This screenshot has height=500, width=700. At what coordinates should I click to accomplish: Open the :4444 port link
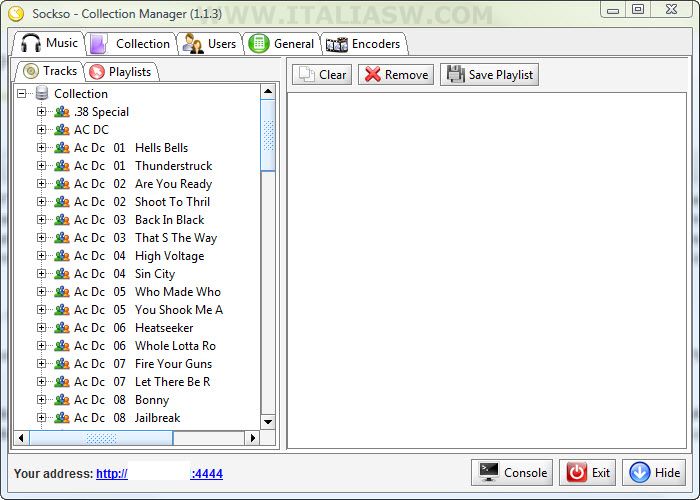(207, 474)
